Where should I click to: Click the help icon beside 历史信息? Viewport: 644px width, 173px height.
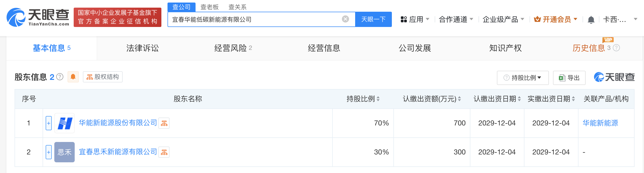coord(616,48)
